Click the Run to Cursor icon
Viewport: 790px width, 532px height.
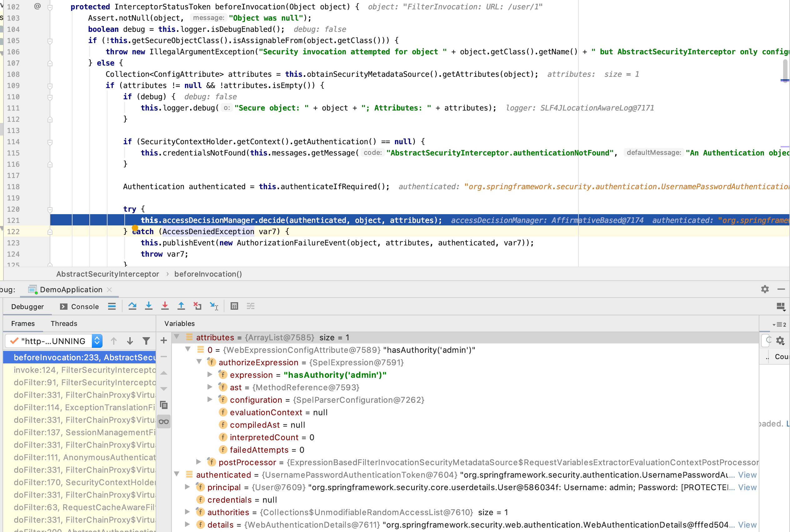pyautogui.click(x=214, y=306)
